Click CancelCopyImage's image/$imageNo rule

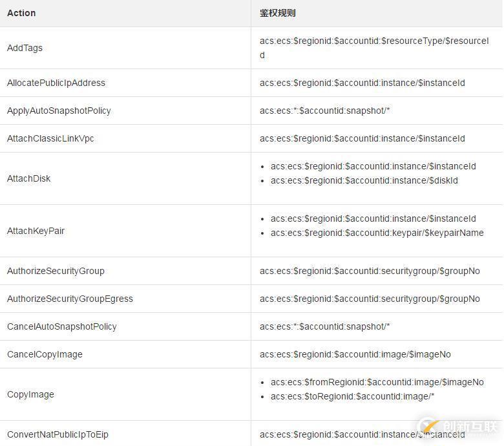tap(355, 354)
